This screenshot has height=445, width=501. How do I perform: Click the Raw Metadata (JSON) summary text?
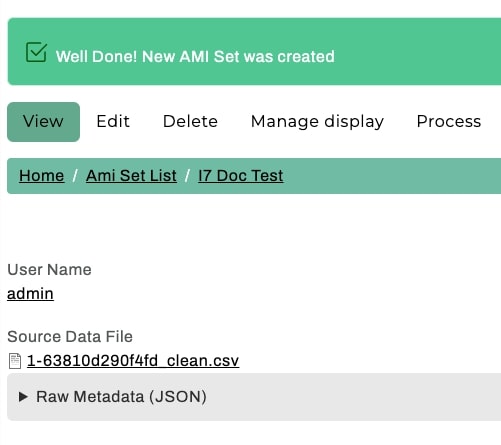coord(121,397)
